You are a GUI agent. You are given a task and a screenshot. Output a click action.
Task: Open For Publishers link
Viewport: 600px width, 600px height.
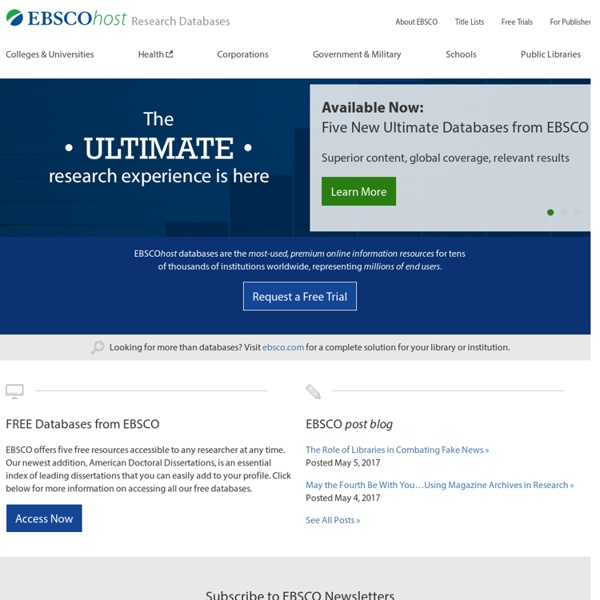coord(570,22)
